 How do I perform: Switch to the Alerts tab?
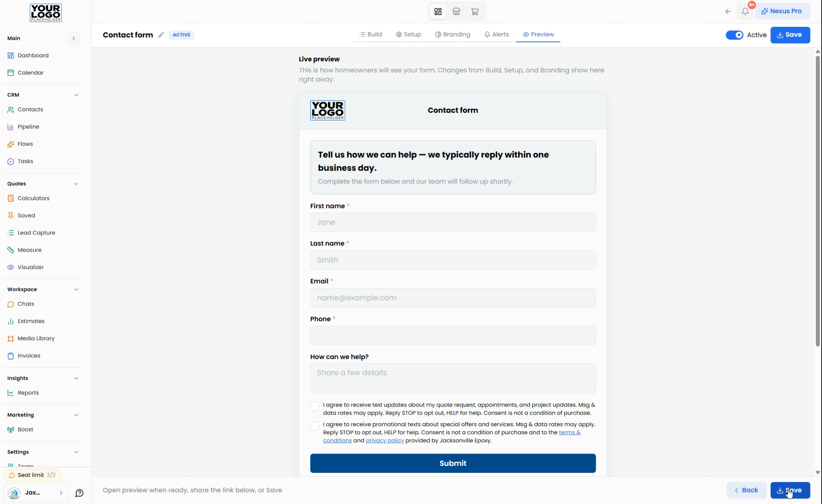[x=497, y=35]
